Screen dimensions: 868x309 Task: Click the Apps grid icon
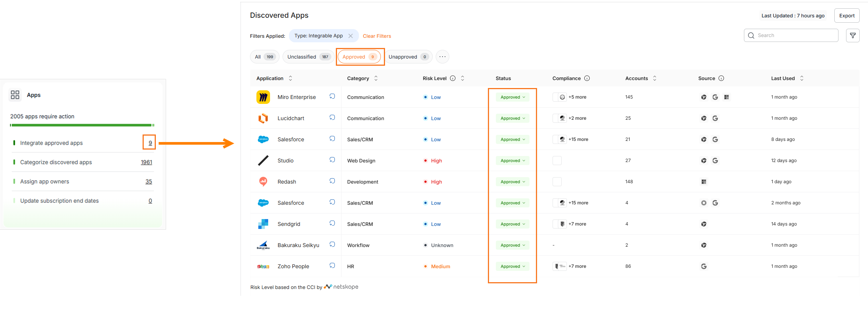pyautogui.click(x=15, y=95)
